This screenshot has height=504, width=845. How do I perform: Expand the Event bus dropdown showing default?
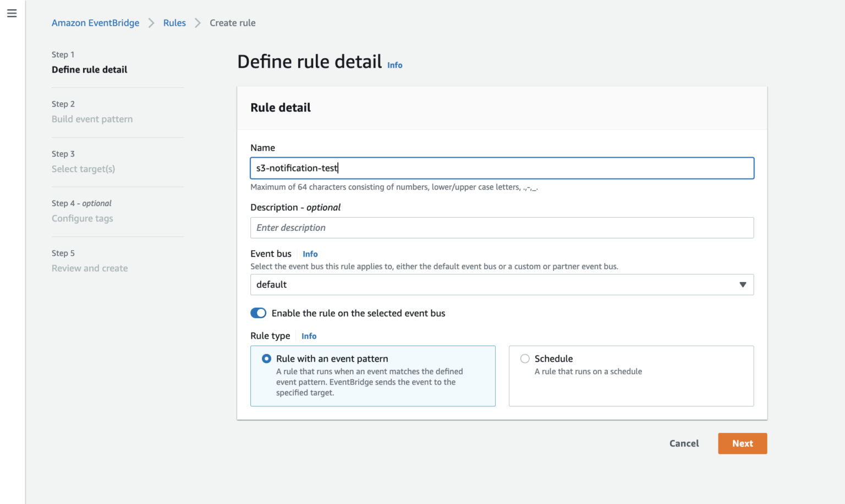click(x=502, y=285)
